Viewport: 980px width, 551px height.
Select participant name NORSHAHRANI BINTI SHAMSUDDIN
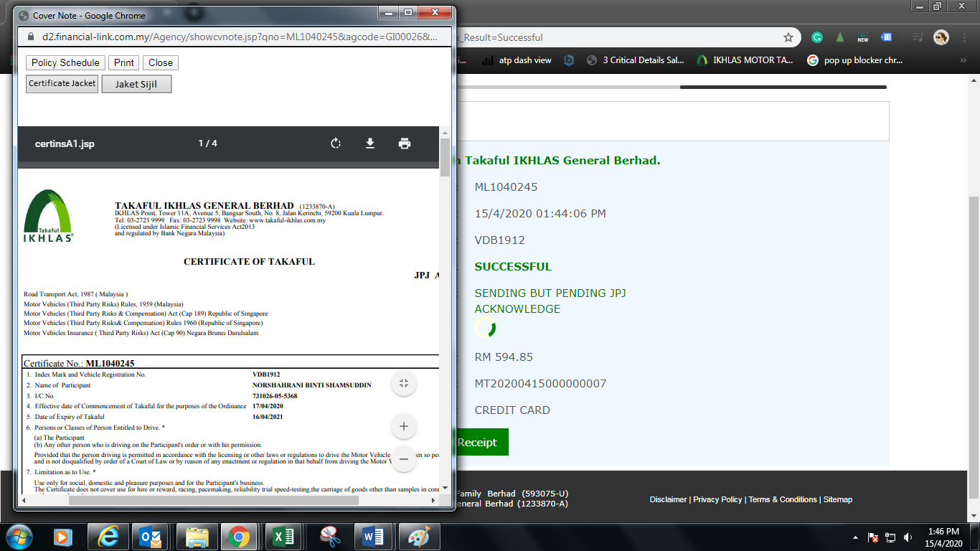point(312,385)
